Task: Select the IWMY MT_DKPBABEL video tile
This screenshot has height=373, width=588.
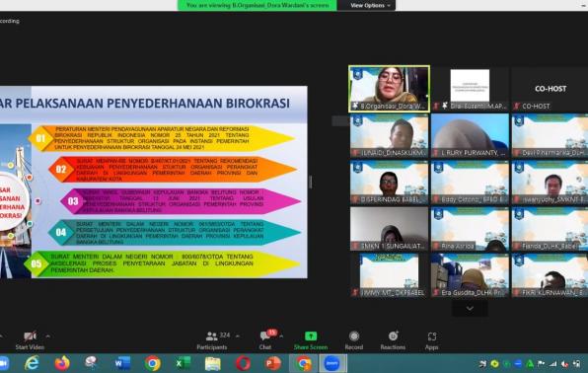Action: click(390, 275)
